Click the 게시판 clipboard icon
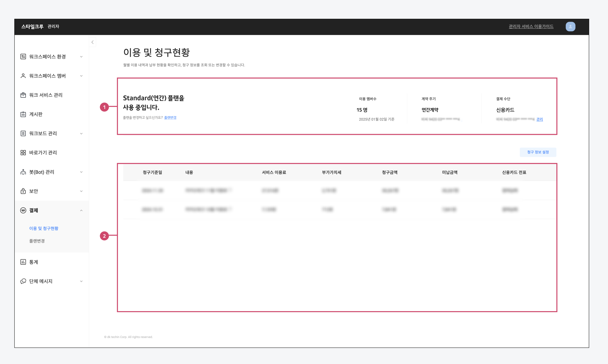This screenshot has width=608, height=364. tap(23, 114)
